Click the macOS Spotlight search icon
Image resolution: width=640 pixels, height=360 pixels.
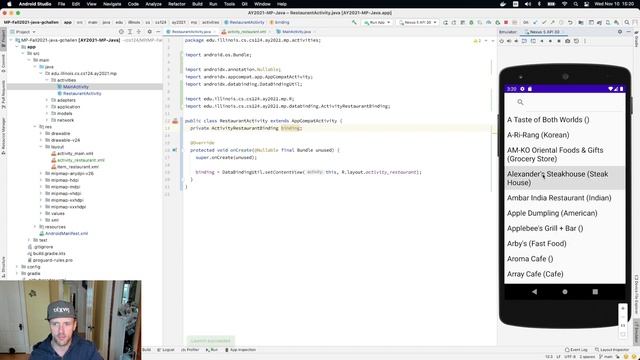pyautogui.click(x=576, y=4)
